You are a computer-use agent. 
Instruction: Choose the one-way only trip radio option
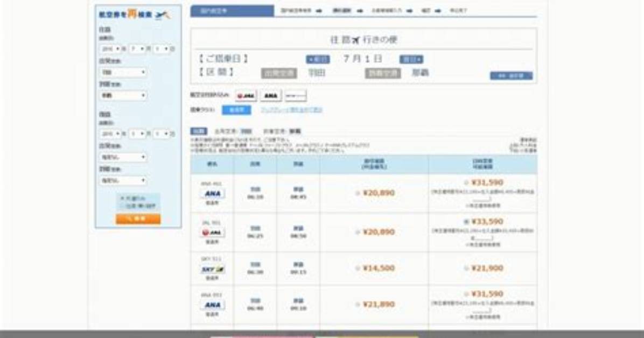point(122,199)
